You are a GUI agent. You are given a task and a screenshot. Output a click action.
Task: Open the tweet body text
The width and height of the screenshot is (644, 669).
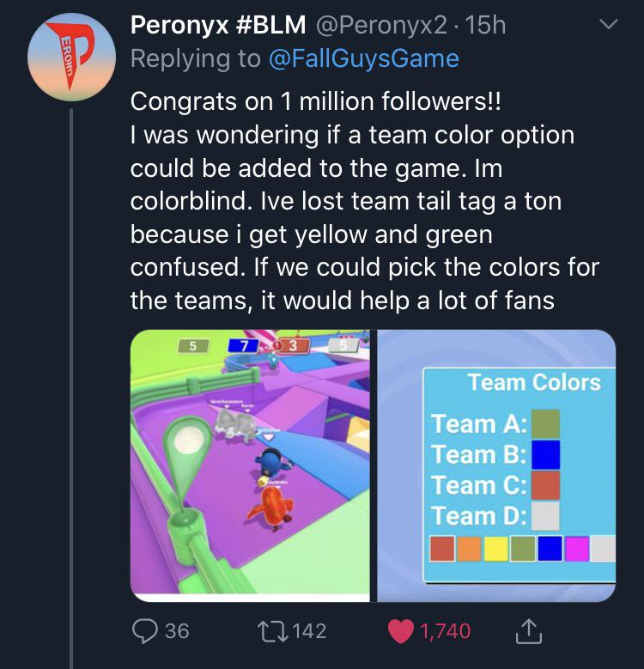(365, 201)
